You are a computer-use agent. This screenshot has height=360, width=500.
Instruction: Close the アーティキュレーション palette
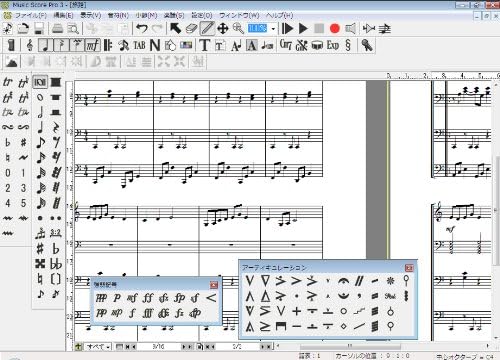pyautogui.click(x=409, y=268)
